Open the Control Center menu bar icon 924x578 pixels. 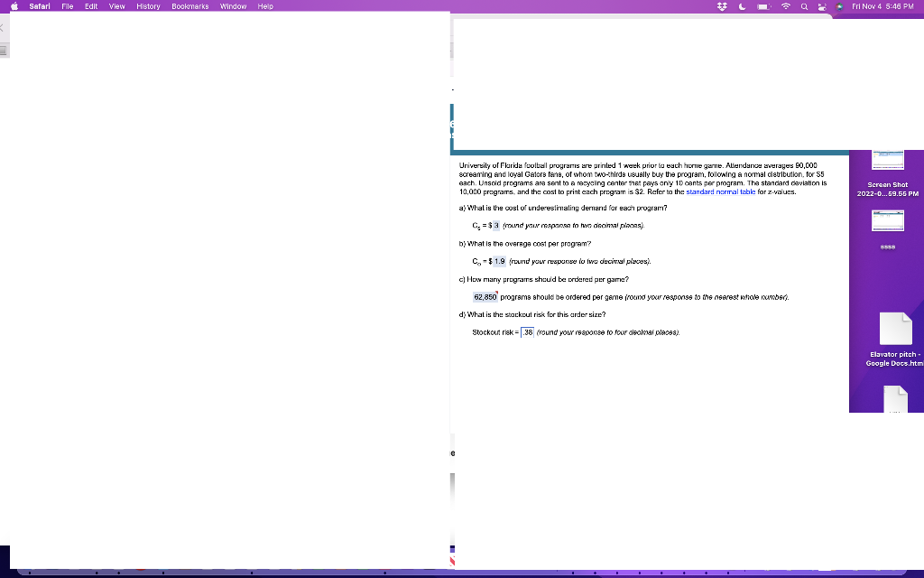click(821, 6)
